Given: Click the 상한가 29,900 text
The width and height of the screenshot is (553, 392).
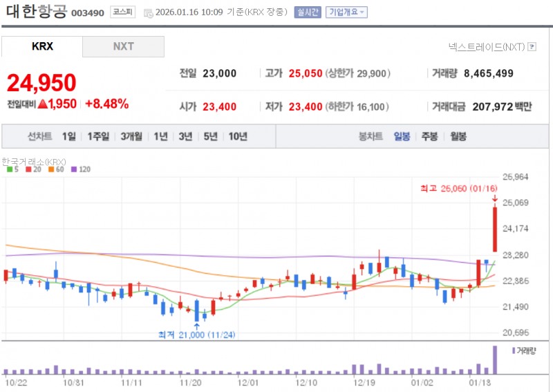Looking at the screenshot, I should point(357,73).
